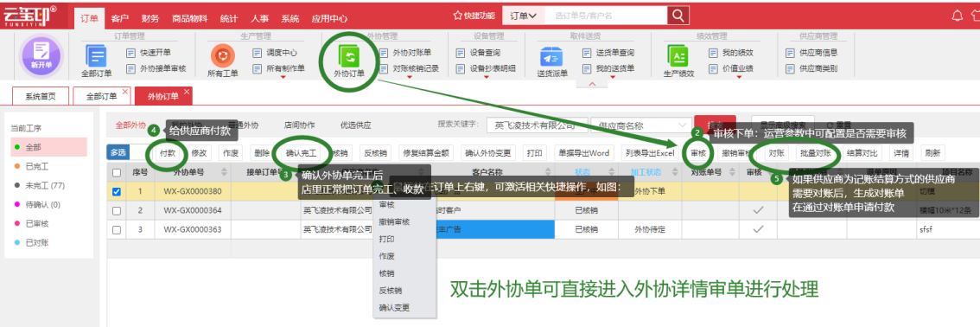Image resolution: width=980 pixels, height=327 pixels.
Task: Toggle the select-all header checkbox
Action: click(117, 172)
